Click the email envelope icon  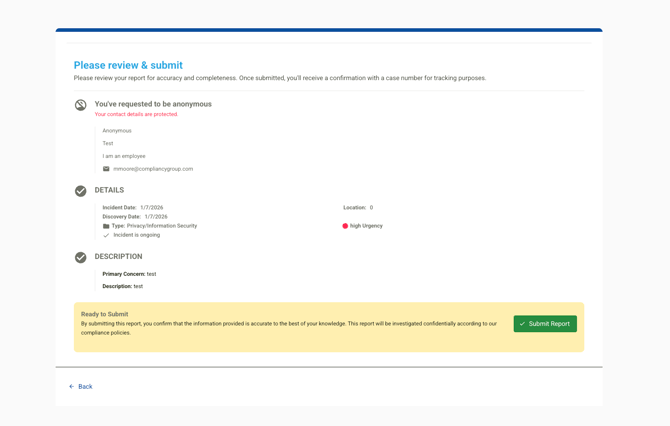[x=106, y=169]
